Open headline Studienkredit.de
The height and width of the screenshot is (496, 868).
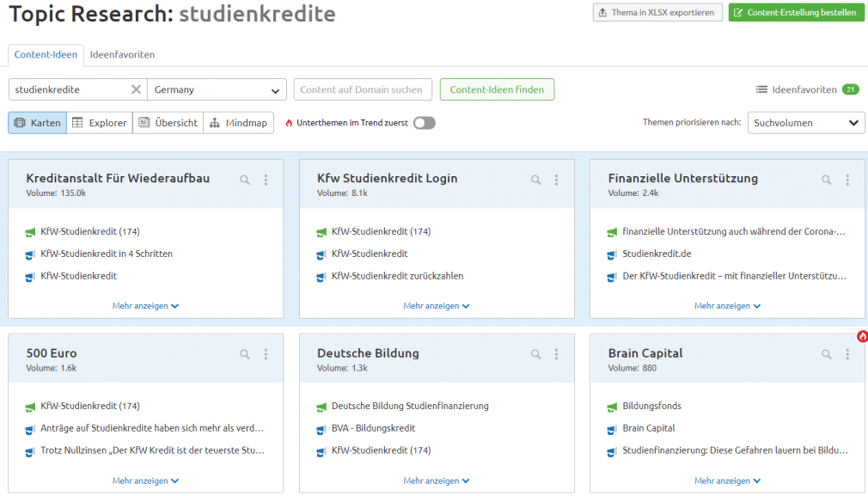tap(657, 254)
